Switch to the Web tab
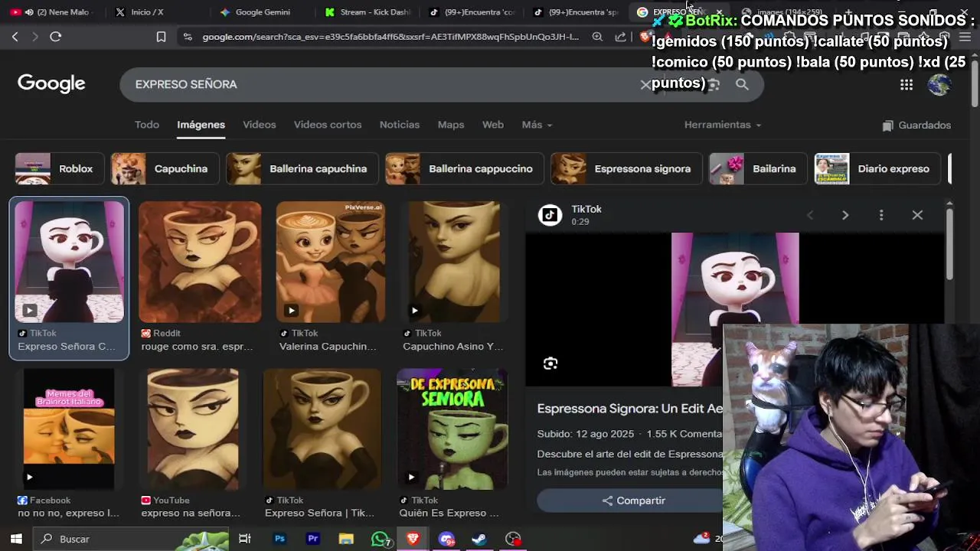This screenshot has height=551, width=980. pos(493,125)
